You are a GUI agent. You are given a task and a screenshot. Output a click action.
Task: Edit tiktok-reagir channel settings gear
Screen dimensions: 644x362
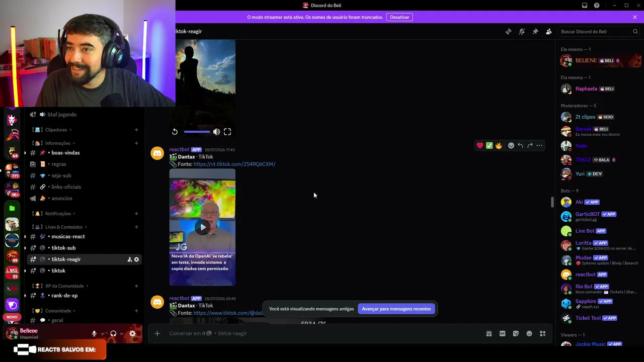point(136,259)
